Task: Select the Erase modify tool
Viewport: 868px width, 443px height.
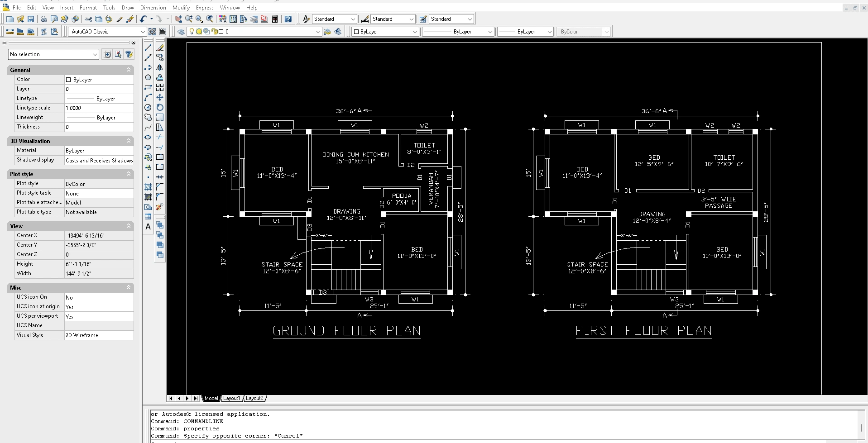Action: click(160, 48)
